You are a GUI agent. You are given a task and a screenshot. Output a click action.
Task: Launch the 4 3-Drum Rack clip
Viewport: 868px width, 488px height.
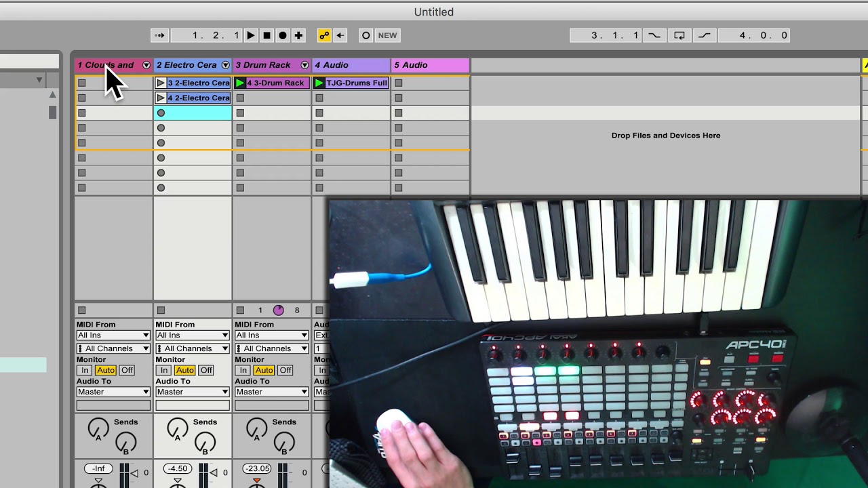click(x=240, y=83)
